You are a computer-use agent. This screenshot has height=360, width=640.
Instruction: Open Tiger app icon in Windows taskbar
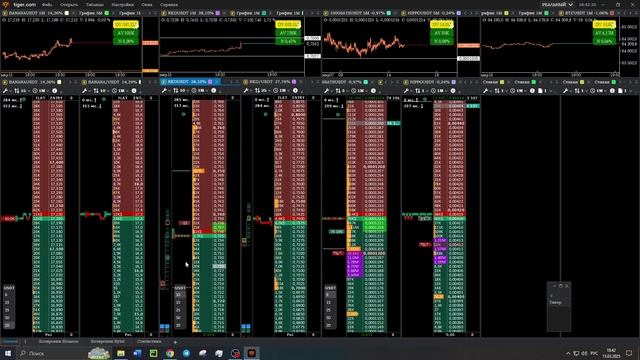251,353
